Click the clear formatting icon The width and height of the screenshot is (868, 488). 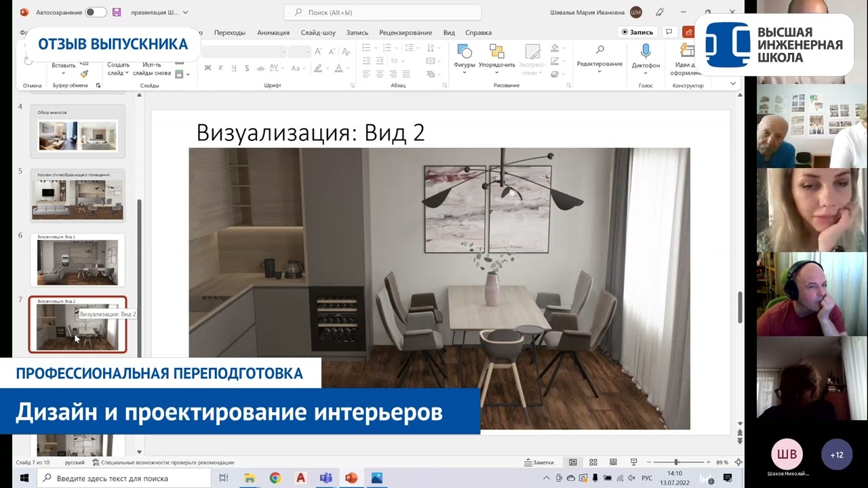click(x=344, y=52)
